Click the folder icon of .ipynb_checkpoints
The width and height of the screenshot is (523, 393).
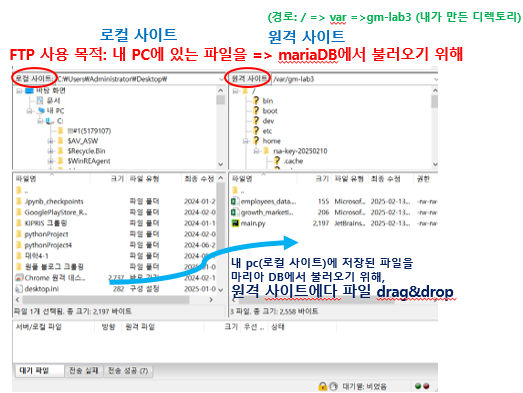pos(19,201)
